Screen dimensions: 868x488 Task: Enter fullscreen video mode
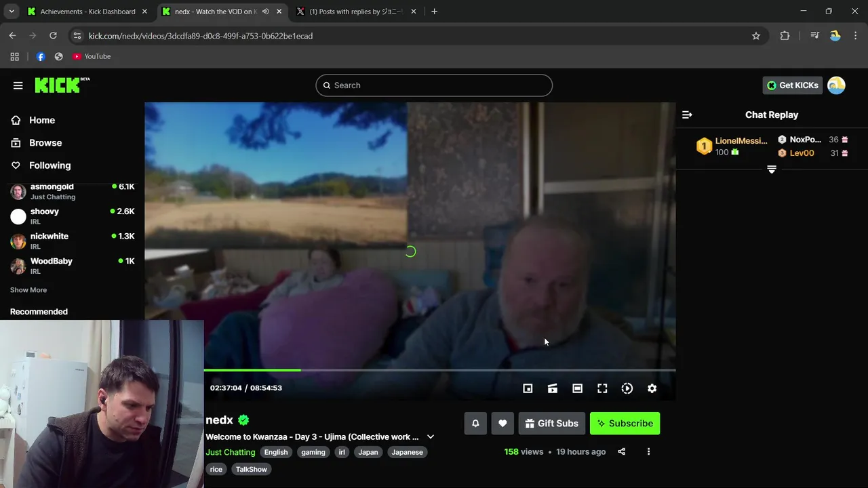tap(602, 388)
